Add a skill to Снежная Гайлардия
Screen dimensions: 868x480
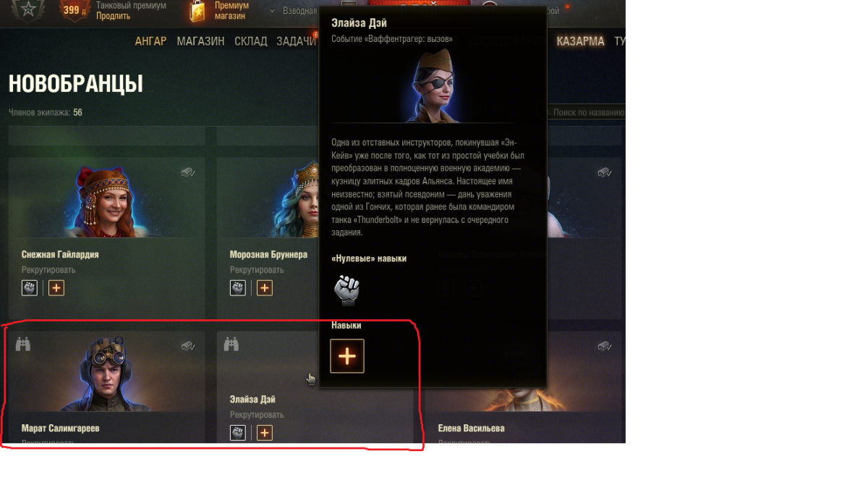(x=56, y=287)
